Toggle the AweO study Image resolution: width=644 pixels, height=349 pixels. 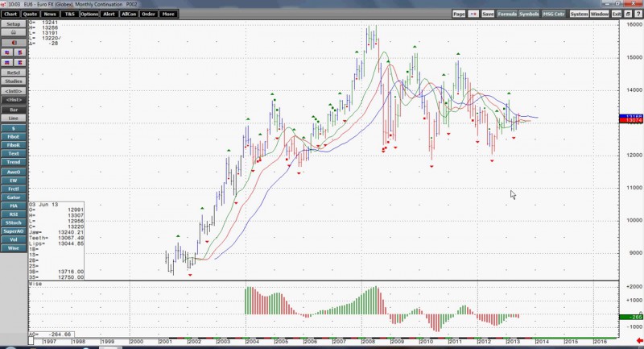14,172
